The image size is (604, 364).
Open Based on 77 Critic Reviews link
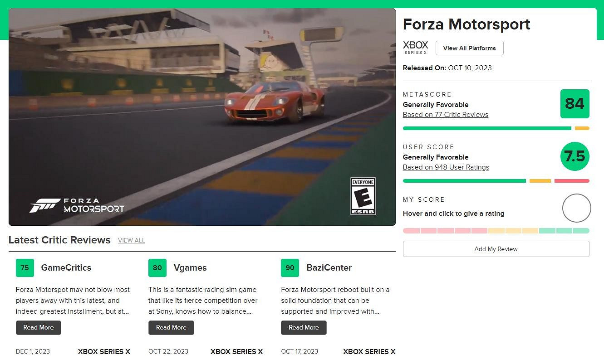tap(445, 115)
